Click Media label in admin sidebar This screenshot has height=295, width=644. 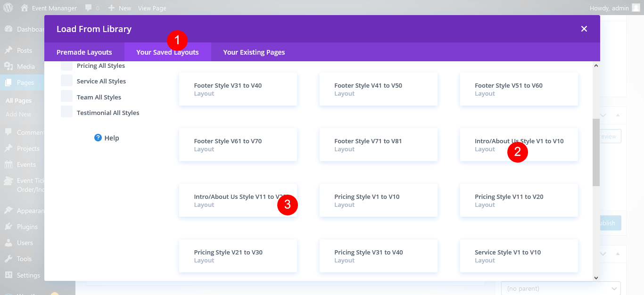click(26, 66)
